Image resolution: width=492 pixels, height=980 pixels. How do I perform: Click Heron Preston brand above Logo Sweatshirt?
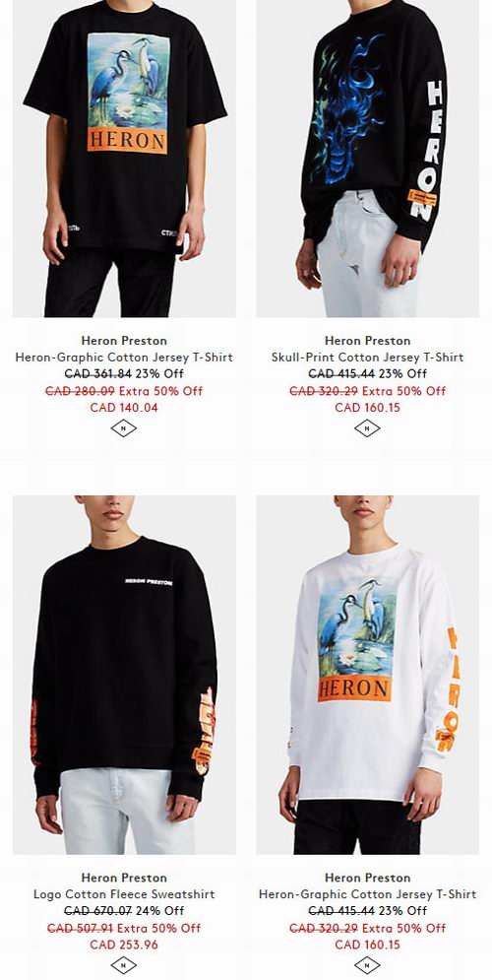[x=124, y=878]
